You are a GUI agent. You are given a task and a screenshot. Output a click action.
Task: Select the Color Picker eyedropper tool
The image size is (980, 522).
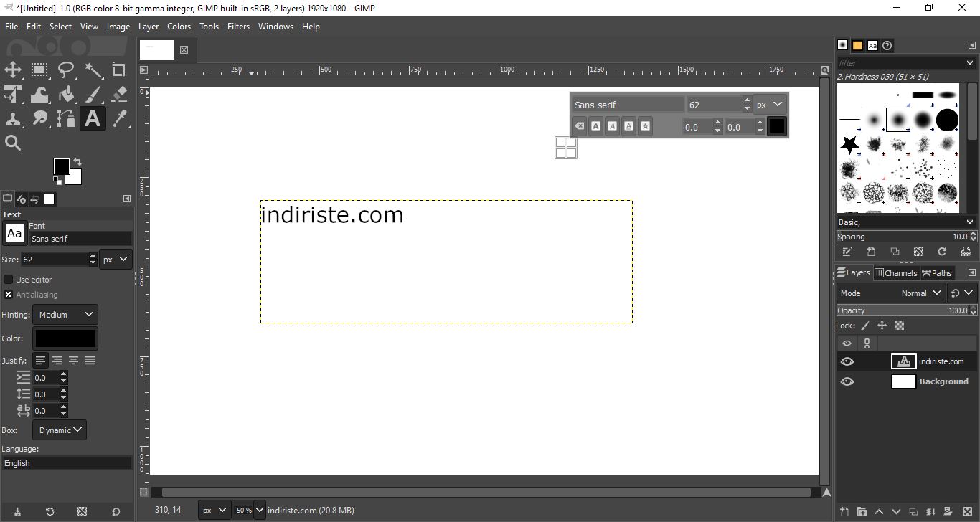(x=119, y=118)
